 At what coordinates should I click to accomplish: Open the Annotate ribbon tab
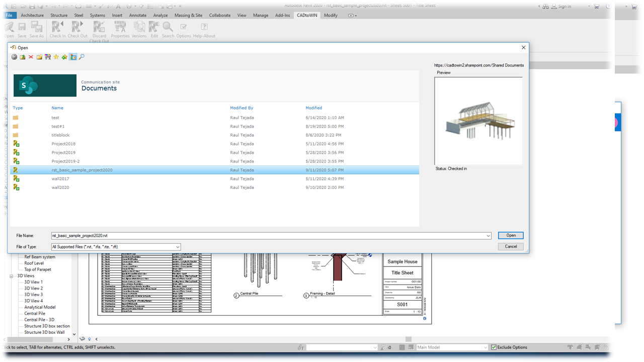(137, 16)
